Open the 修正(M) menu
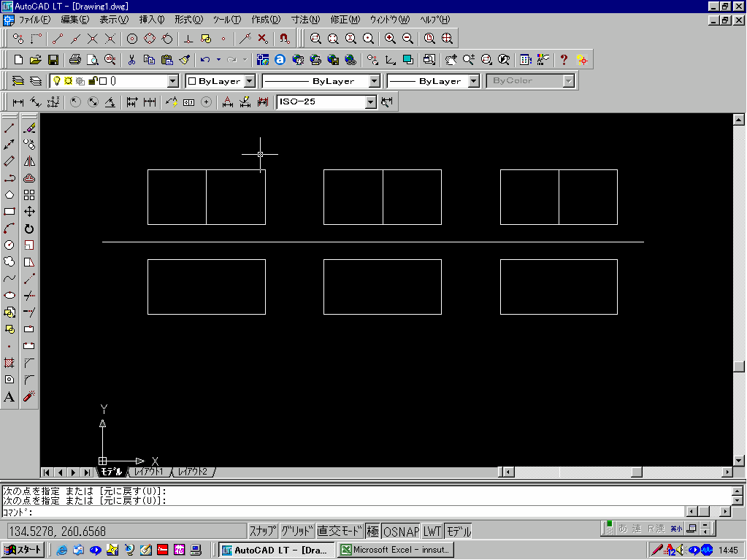Screen dimensions: 747x560 click(345, 20)
